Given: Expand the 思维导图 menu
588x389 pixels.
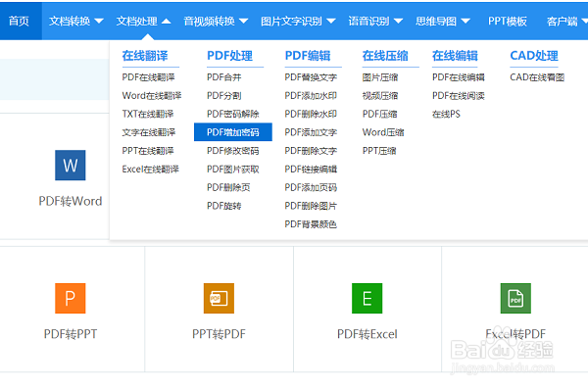Looking at the screenshot, I should point(443,21).
